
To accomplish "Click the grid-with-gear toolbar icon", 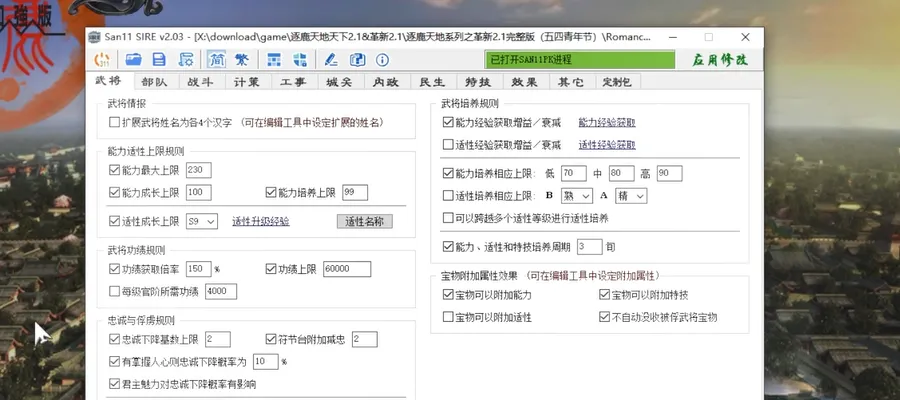I will pos(300,60).
